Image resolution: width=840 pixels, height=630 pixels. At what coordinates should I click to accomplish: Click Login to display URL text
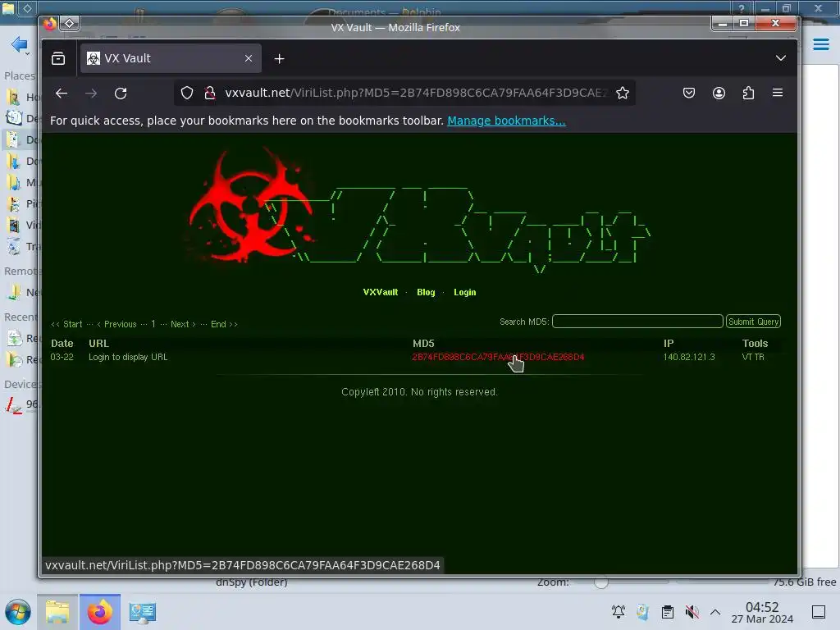tap(128, 357)
